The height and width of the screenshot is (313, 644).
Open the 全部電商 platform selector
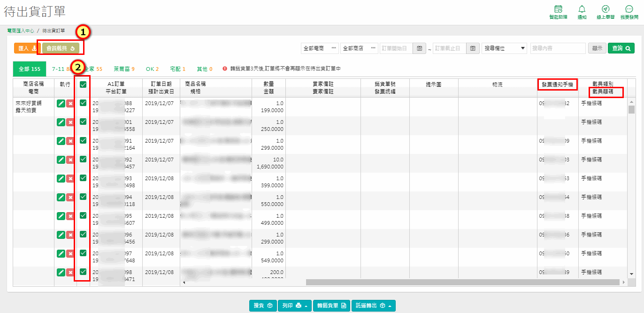(320, 48)
